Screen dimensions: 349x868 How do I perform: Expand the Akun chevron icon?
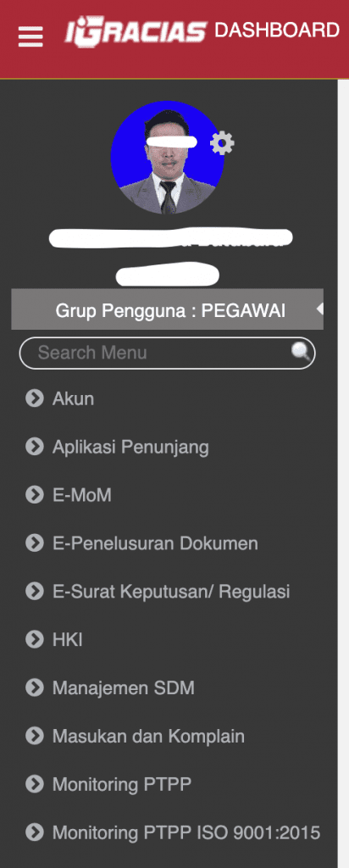(34, 398)
